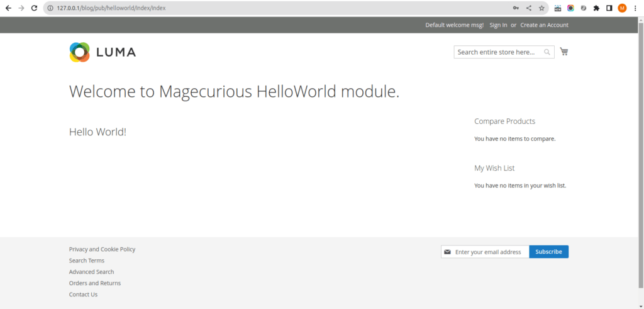Viewport: 644px width, 309px height.
Task: Open the saved passwords key icon
Action: 516,8
